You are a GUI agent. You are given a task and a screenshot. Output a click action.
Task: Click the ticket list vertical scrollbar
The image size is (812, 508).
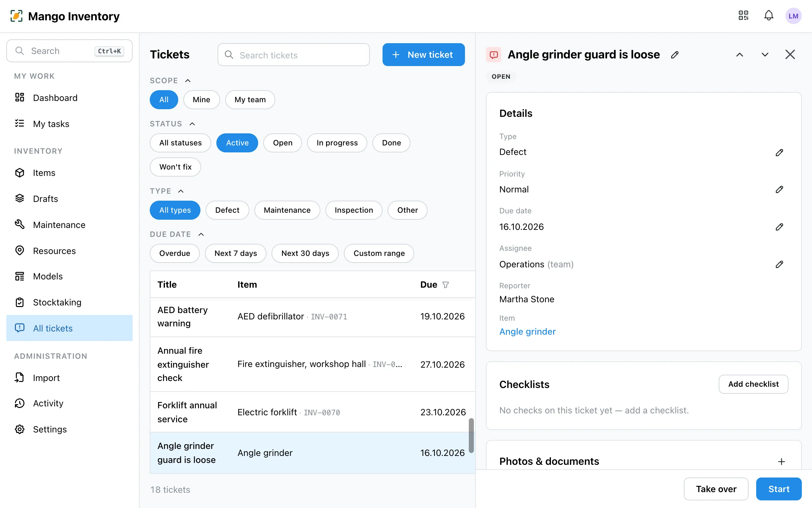coord(471,436)
